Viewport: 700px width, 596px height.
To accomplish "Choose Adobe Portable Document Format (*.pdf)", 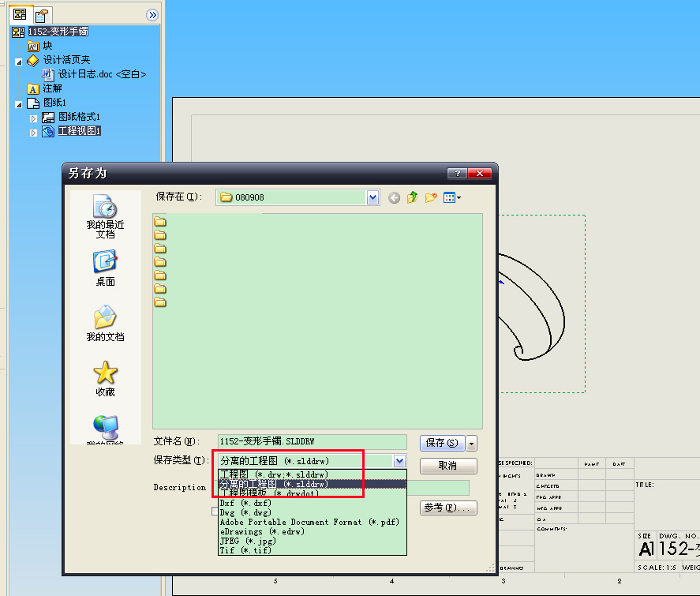I will click(x=312, y=522).
